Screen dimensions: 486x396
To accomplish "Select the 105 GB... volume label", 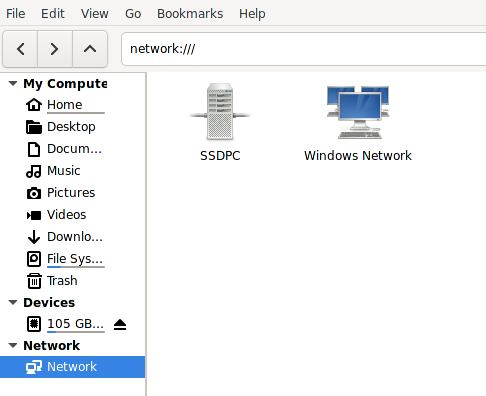I will (x=76, y=324).
